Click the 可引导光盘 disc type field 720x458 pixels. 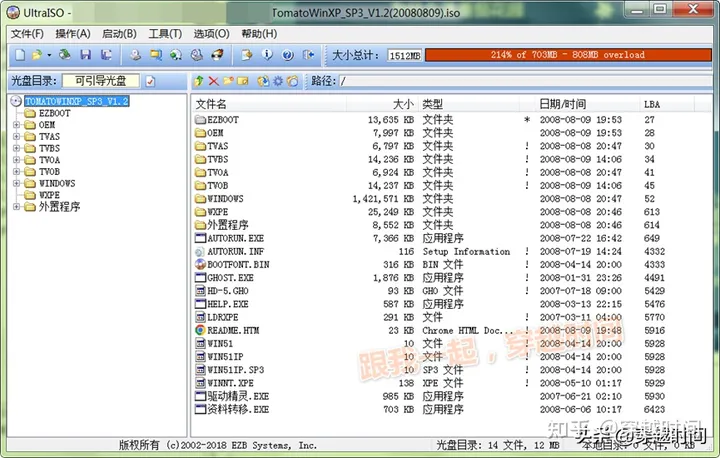tap(101, 81)
